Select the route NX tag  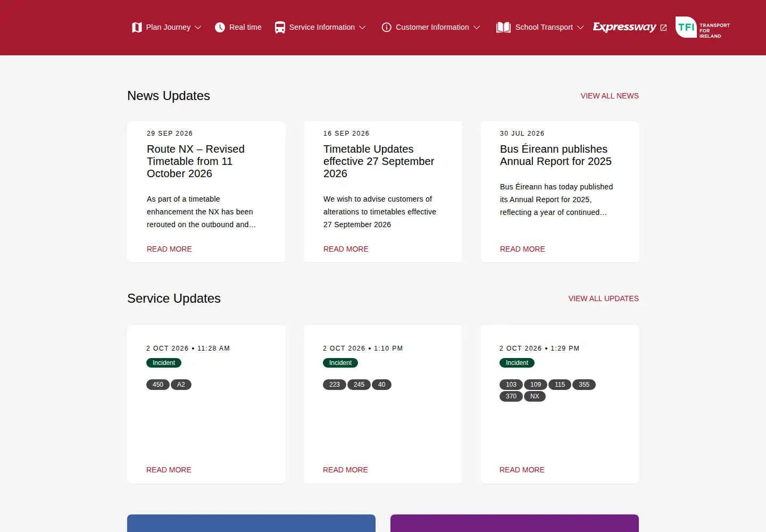coord(535,396)
